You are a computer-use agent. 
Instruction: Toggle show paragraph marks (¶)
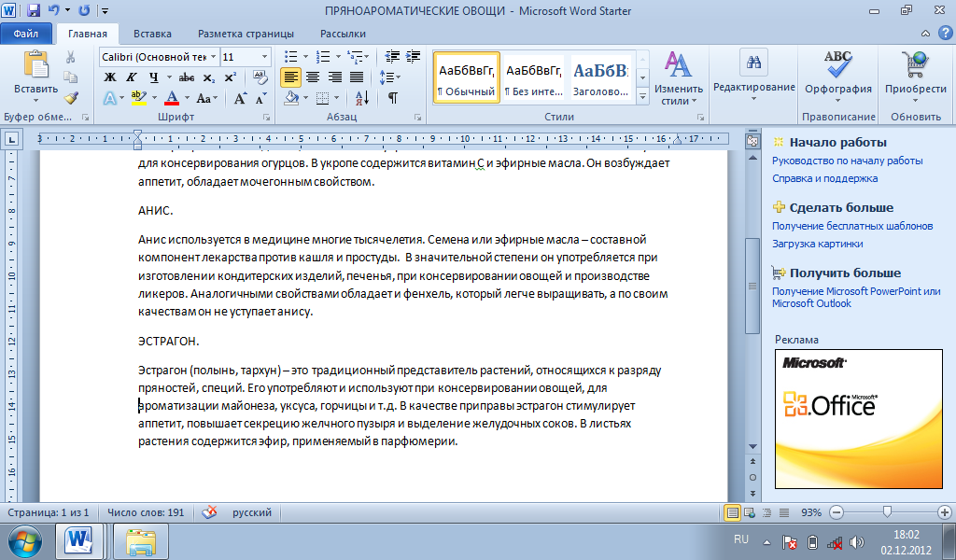click(x=393, y=97)
